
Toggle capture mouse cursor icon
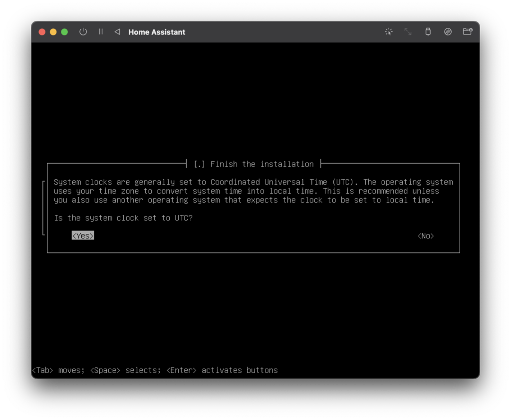coord(388,31)
